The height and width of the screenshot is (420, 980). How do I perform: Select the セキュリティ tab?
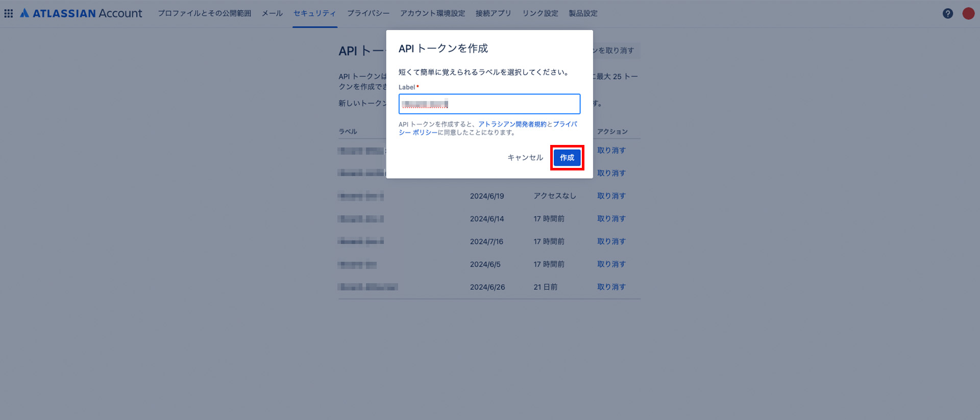tap(314, 13)
